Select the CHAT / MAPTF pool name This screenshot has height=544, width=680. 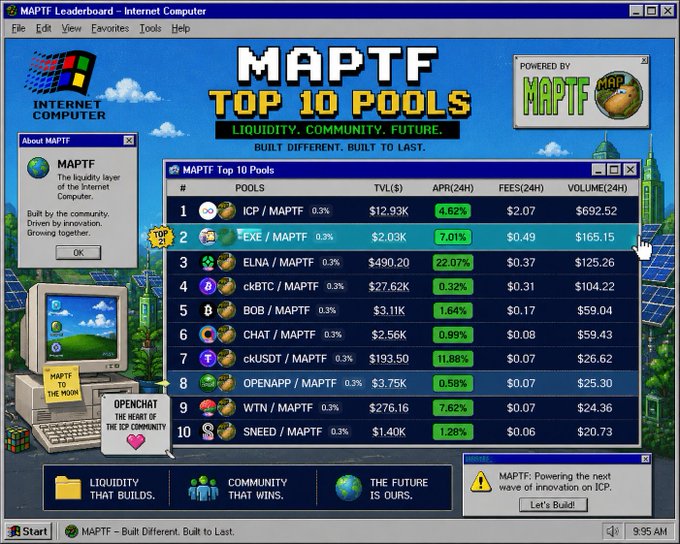click(x=279, y=334)
